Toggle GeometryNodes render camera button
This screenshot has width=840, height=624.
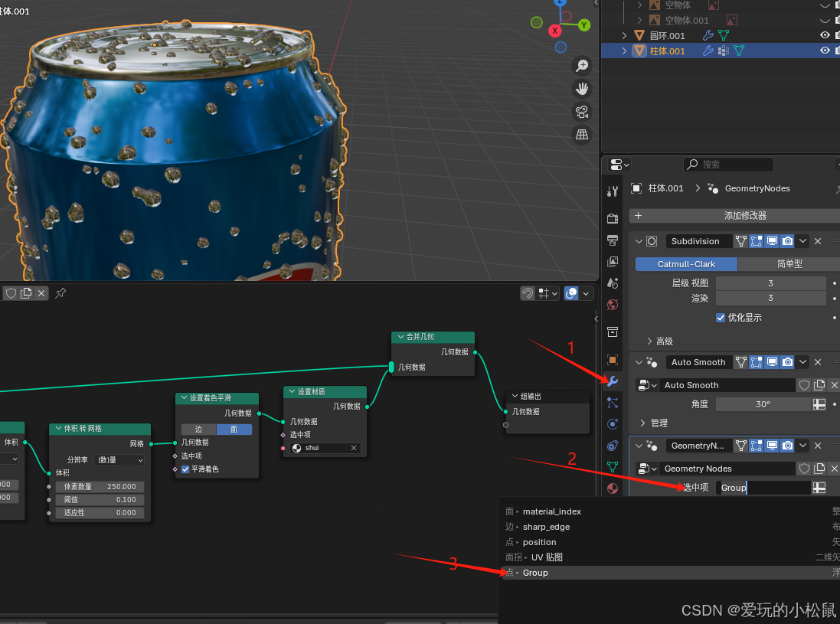(787, 446)
